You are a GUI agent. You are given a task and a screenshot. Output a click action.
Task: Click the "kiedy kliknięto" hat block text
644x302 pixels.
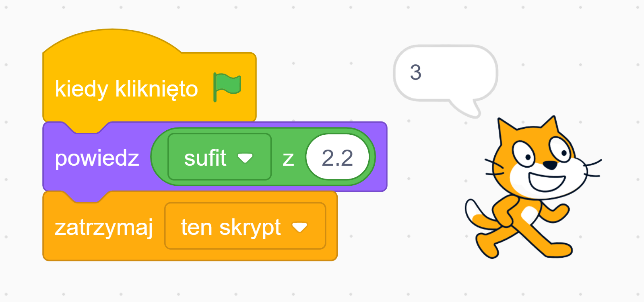126,89
